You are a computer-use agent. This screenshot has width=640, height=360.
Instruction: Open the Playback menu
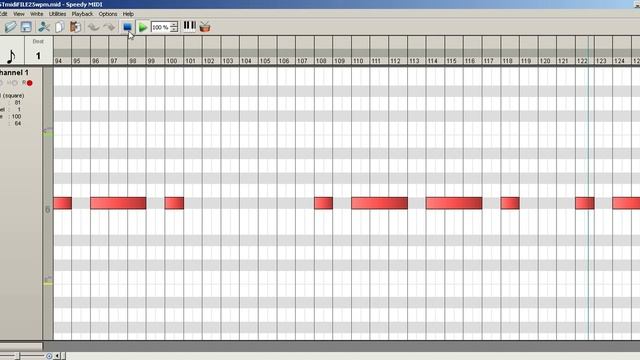click(82, 14)
